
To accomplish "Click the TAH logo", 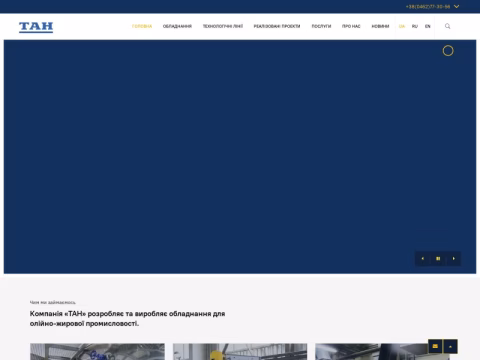I will tap(36, 27).
